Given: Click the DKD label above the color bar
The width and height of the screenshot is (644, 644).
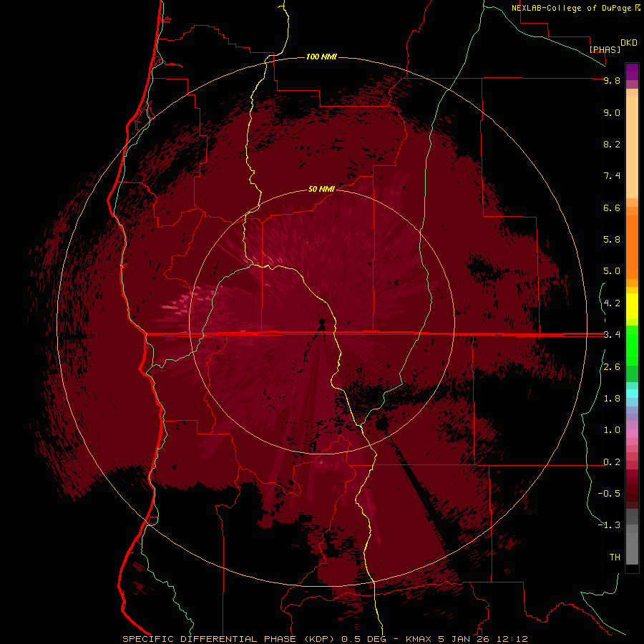Looking at the screenshot, I should [x=629, y=43].
